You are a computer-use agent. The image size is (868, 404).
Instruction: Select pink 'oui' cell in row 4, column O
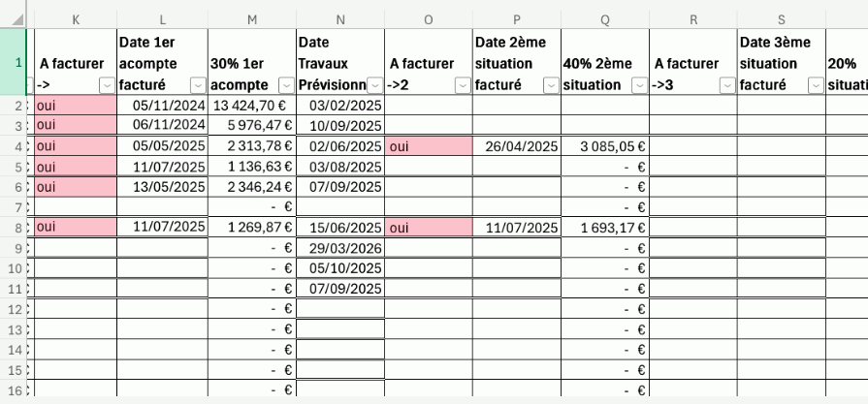tap(429, 146)
